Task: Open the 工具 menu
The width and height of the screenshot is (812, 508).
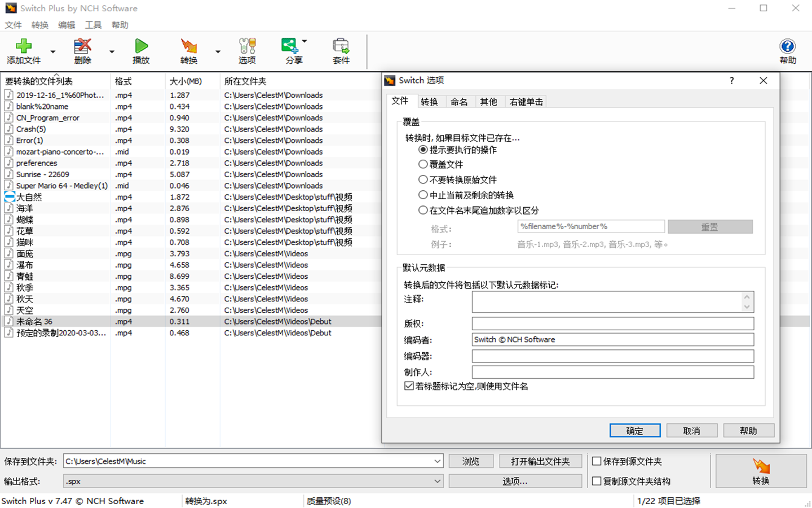Action: click(93, 25)
